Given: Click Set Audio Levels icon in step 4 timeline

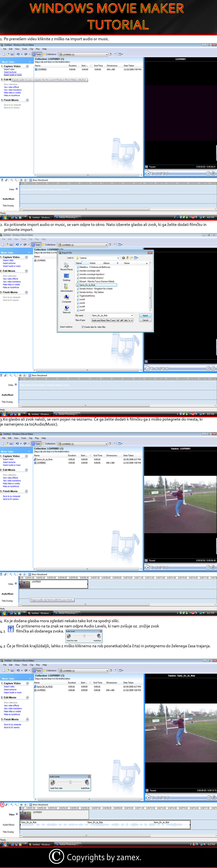Looking at the screenshot, I should tap(2, 804).
